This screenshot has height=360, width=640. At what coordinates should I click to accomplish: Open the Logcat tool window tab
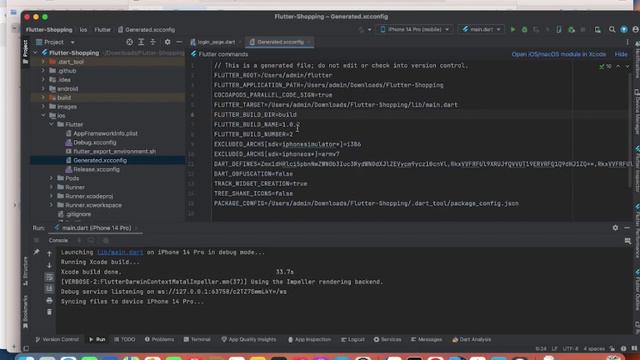[x=353, y=340]
